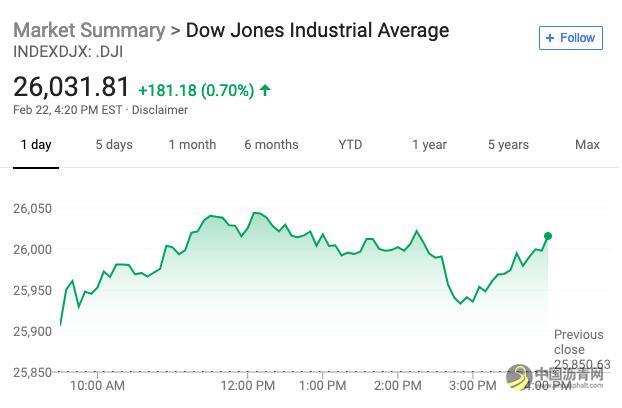Switch to the 1 month range
This screenshot has height=408, width=622.
192,145
